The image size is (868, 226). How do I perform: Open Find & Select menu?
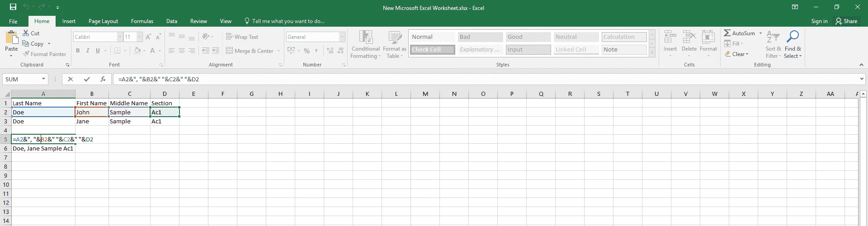tap(793, 44)
